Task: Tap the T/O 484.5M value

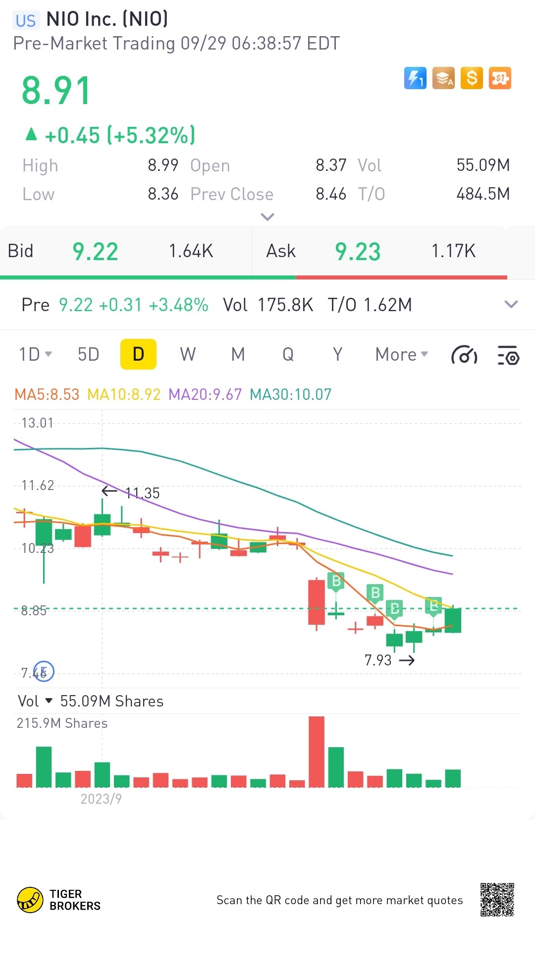Action: [x=483, y=194]
